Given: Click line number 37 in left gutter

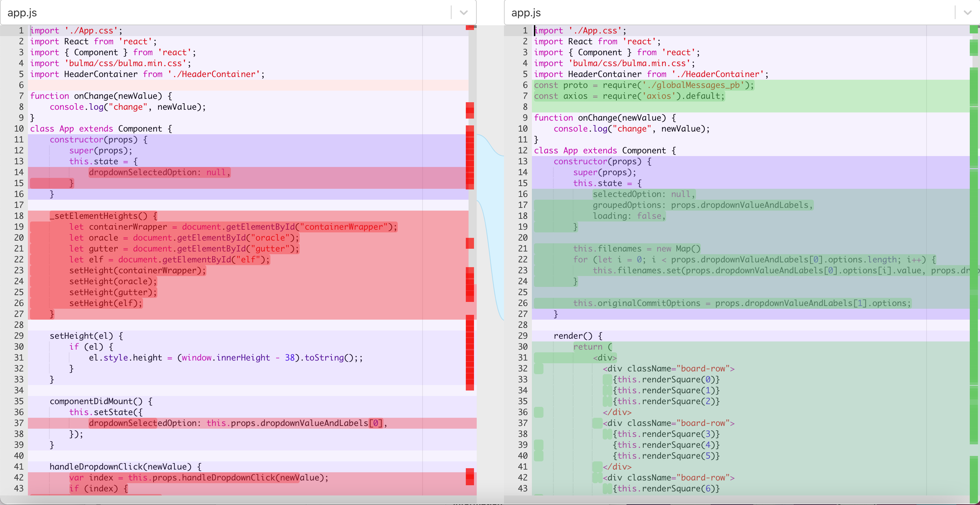Looking at the screenshot, I should pyautogui.click(x=19, y=423).
